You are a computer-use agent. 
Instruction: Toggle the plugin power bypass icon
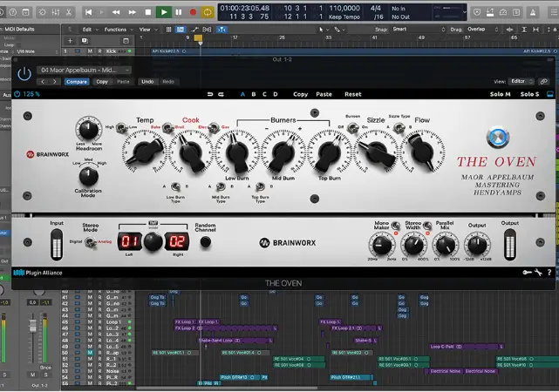(x=24, y=73)
